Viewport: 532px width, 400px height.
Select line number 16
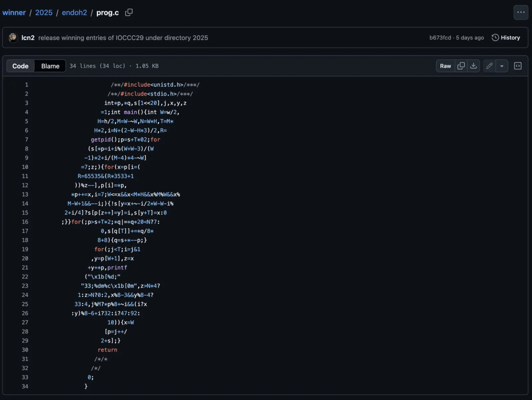coord(25,222)
